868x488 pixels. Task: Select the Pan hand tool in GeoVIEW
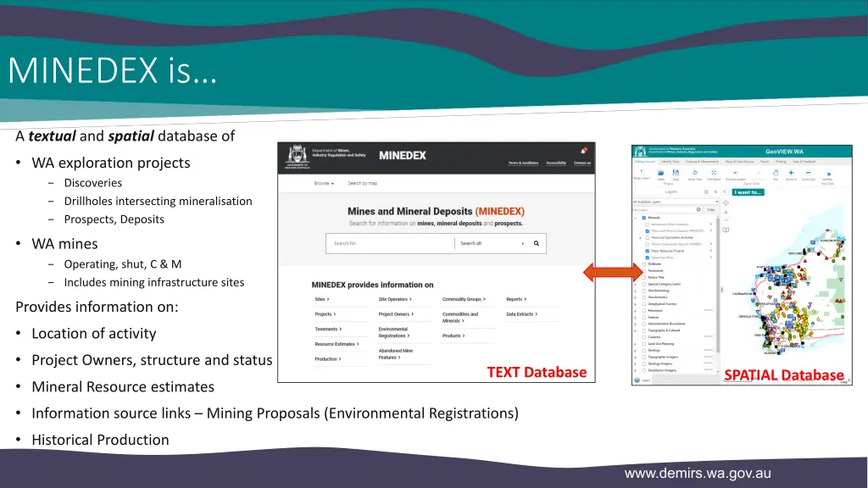pos(776,173)
